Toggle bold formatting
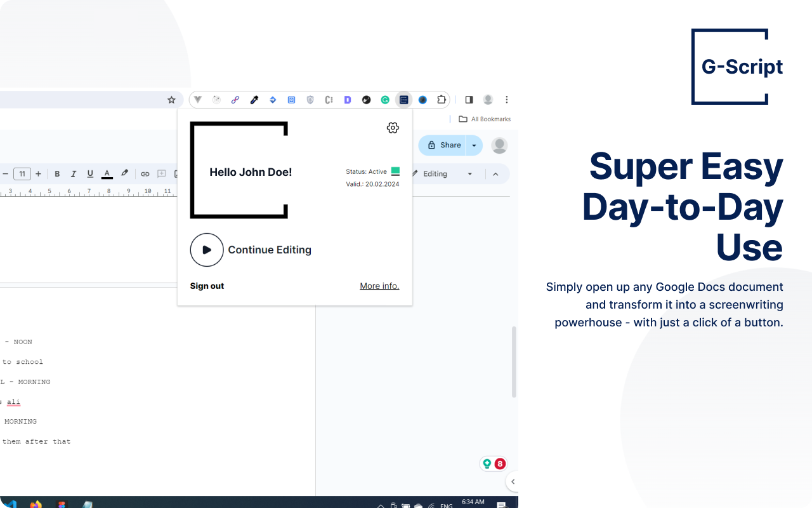 pos(57,174)
